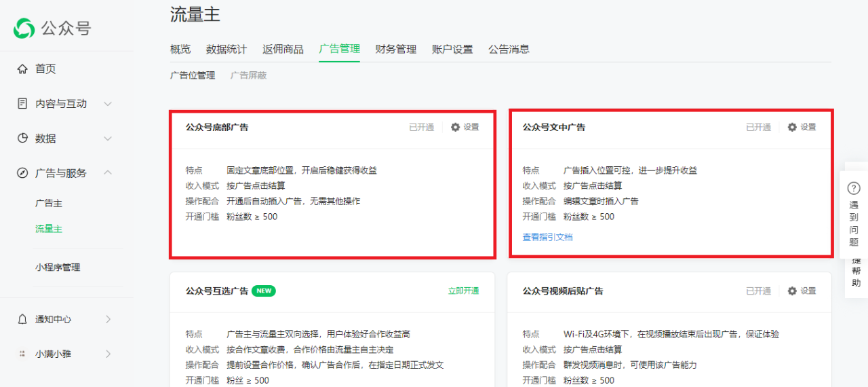Click text 群发视频消息时，可使用该广告能力
868x387 pixels.
[630, 365]
